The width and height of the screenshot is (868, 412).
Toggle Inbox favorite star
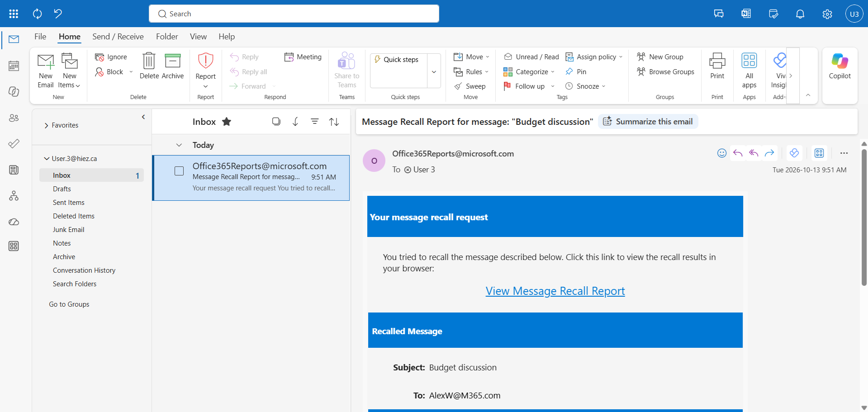227,122
